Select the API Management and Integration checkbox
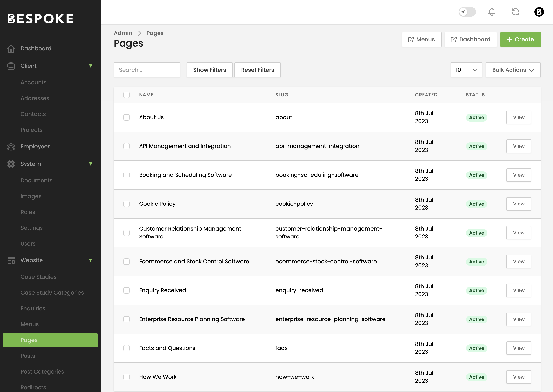The width and height of the screenshot is (553, 392). click(x=126, y=146)
